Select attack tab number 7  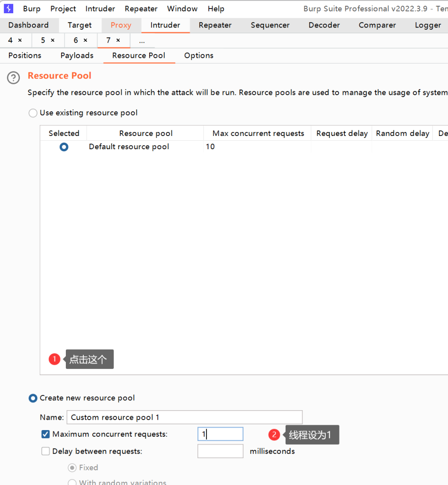pyautogui.click(x=108, y=40)
